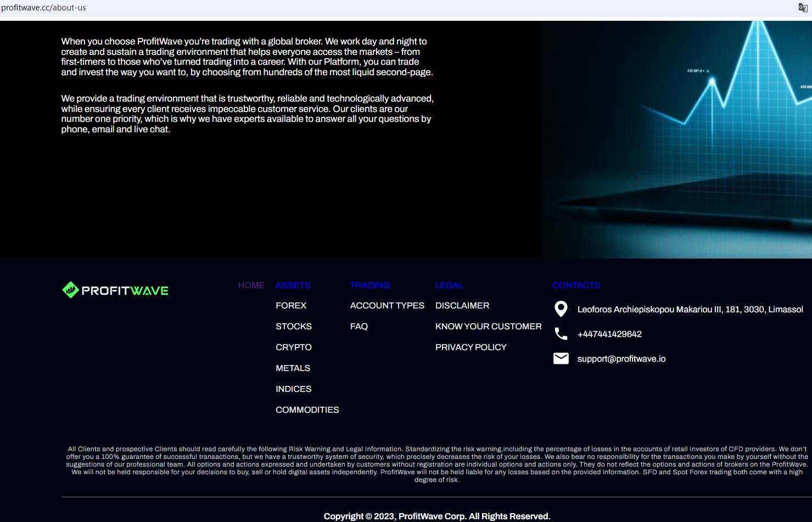
Task: Click the translate page icon in address bar
Action: pyautogui.click(x=803, y=8)
